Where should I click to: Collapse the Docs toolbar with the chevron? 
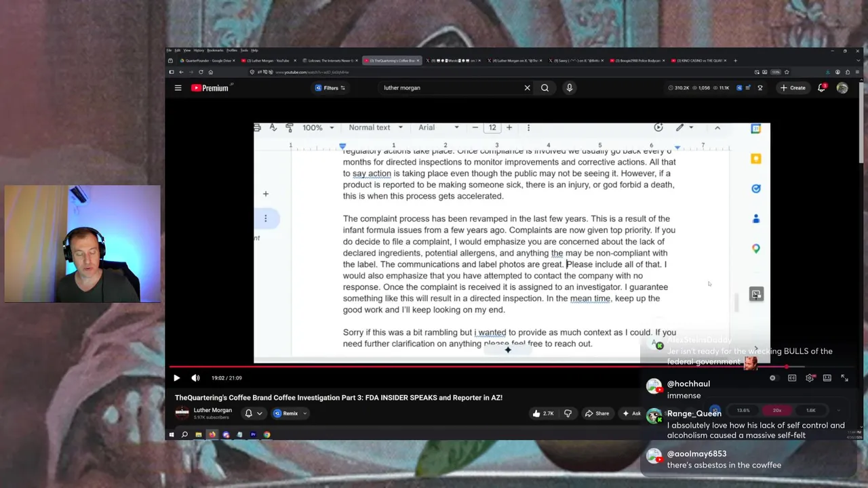(717, 127)
